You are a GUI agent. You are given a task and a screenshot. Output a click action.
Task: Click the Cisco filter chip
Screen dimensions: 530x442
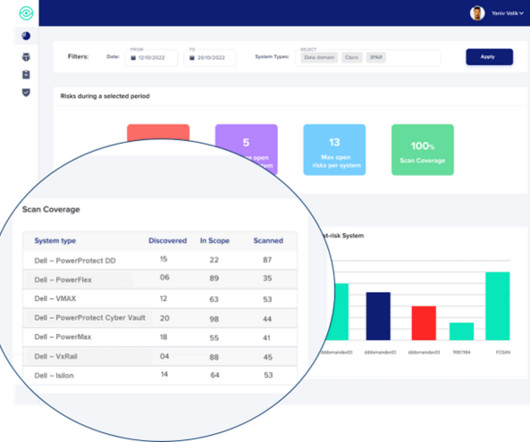[x=352, y=57]
